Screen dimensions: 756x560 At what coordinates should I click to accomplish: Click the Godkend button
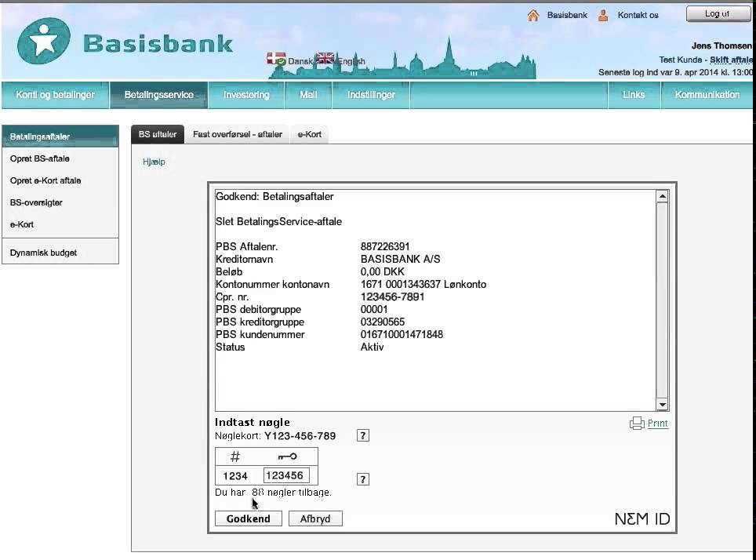(x=249, y=518)
